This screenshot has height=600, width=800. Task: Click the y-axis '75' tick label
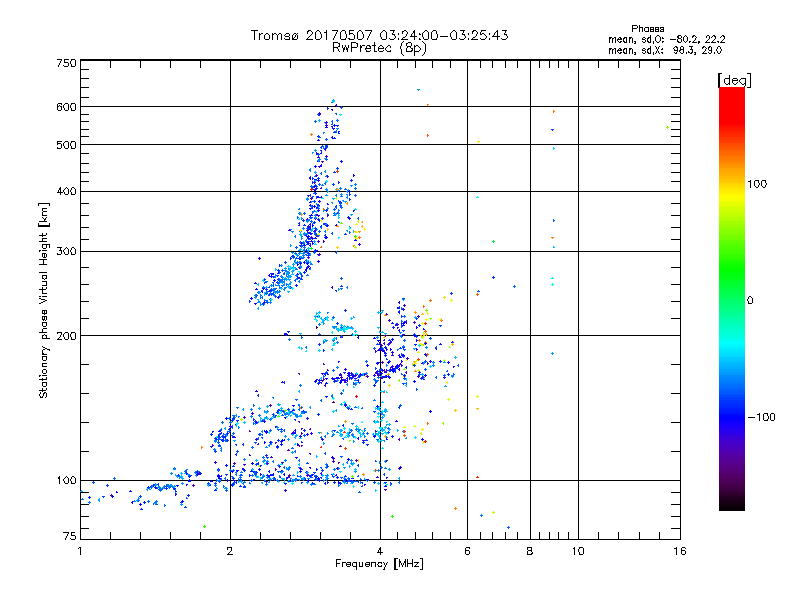(70, 536)
